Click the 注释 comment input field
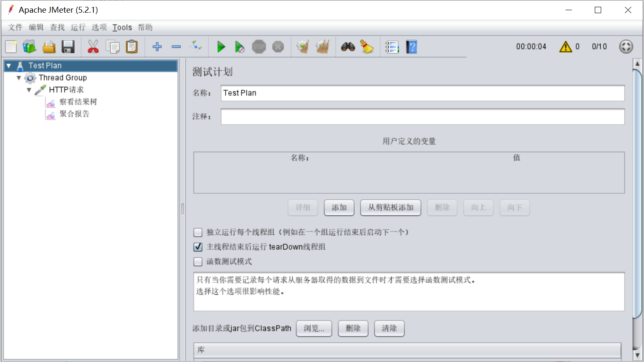This screenshot has width=644, height=362. pyautogui.click(x=423, y=117)
